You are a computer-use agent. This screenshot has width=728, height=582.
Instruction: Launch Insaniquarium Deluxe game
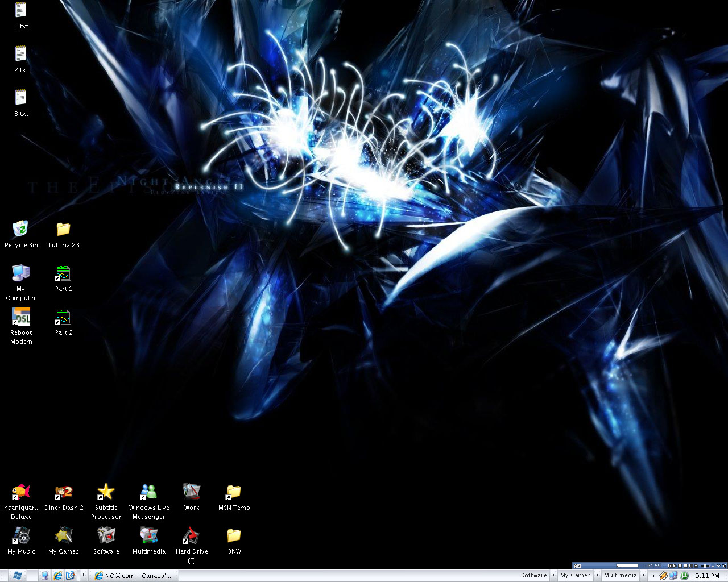coord(21,501)
